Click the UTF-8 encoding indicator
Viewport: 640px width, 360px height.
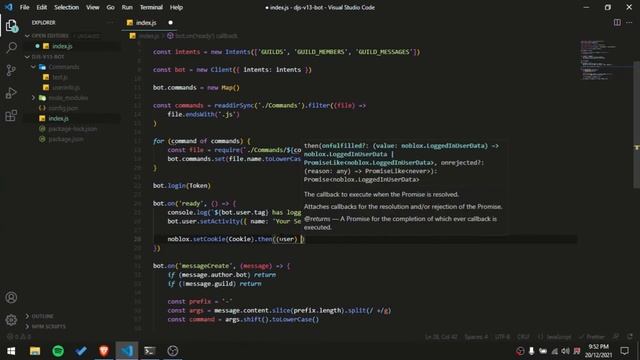pyautogui.click(x=502, y=337)
